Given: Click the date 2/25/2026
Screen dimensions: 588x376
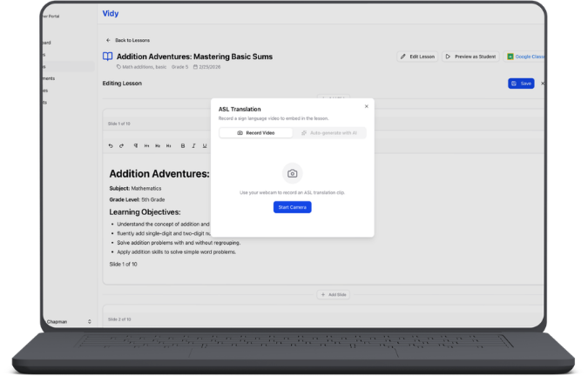Looking at the screenshot, I should (x=210, y=67).
